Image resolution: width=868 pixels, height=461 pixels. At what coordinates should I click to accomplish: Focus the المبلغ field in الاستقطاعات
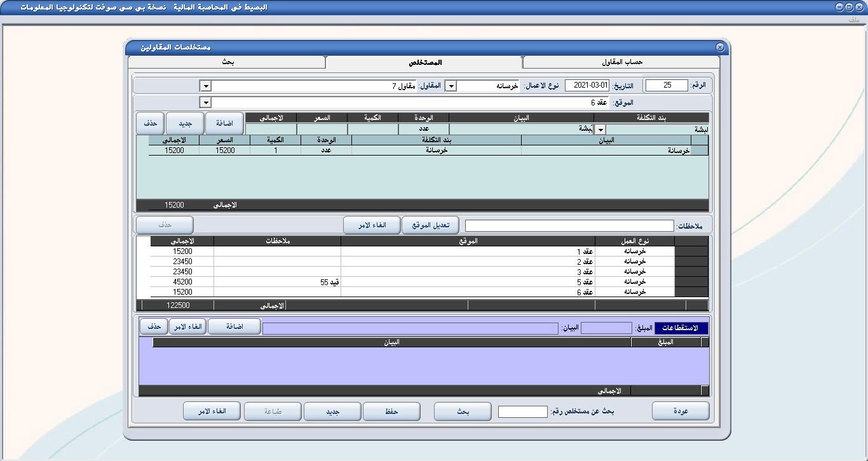pos(606,328)
